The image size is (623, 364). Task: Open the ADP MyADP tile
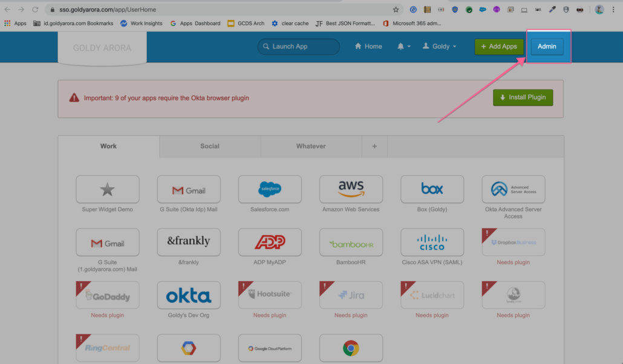click(x=270, y=242)
